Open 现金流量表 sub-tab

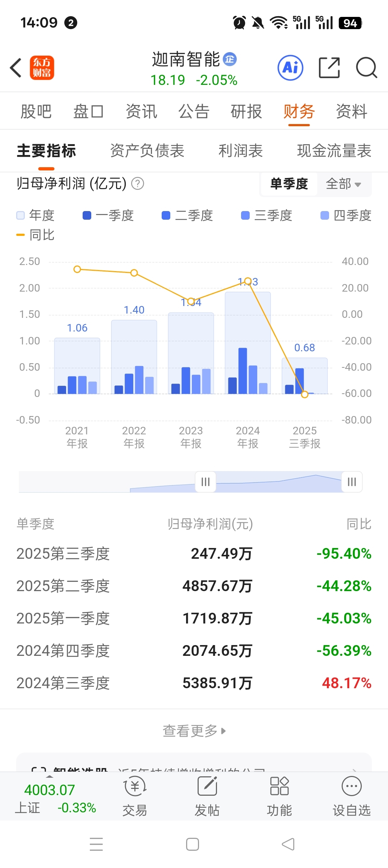click(334, 151)
